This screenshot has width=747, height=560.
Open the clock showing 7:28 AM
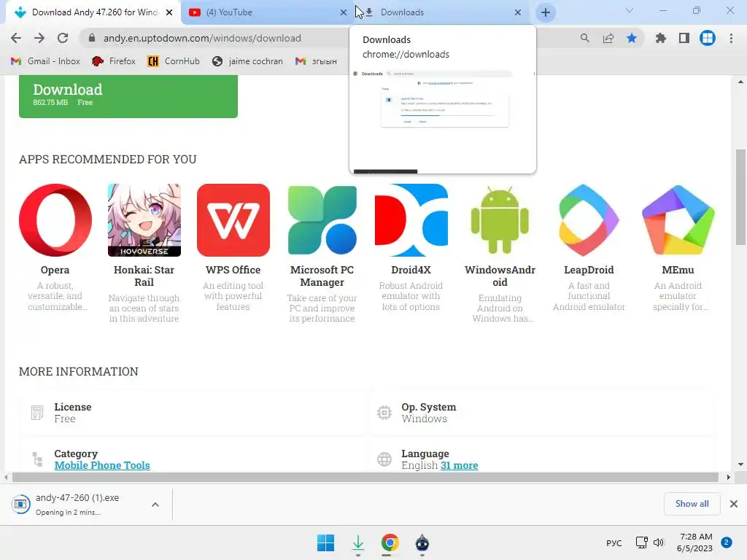pyautogui.click(x=695, y=542)
